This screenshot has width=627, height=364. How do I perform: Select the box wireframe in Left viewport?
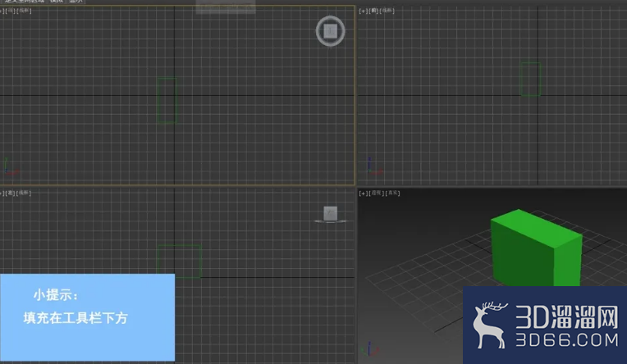click(179, 262)
